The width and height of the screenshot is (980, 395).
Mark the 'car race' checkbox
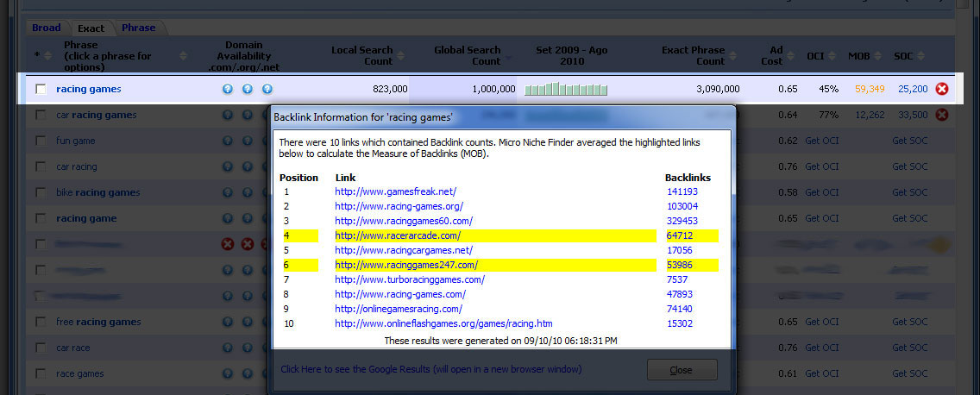[41, 348]
